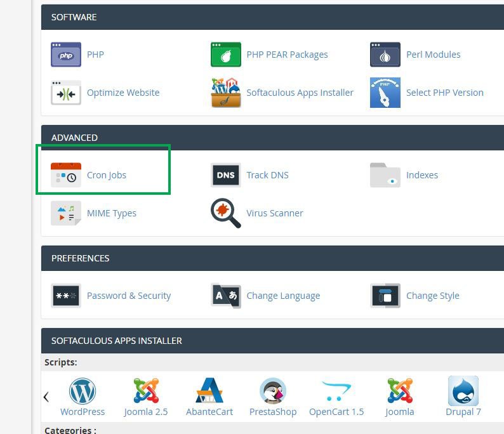Click the Password & Security link
The image size is (504, 434).
129,296
